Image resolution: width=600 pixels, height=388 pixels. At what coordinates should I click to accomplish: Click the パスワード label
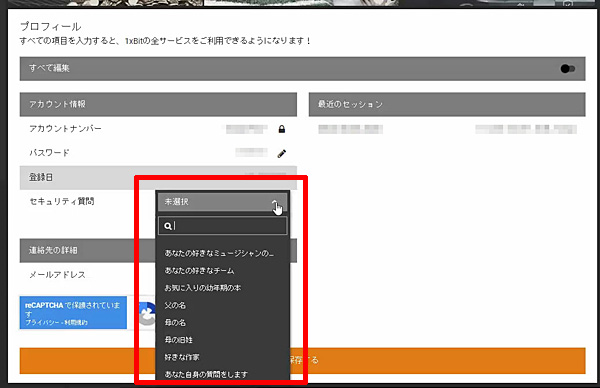(x=49, y=153)
